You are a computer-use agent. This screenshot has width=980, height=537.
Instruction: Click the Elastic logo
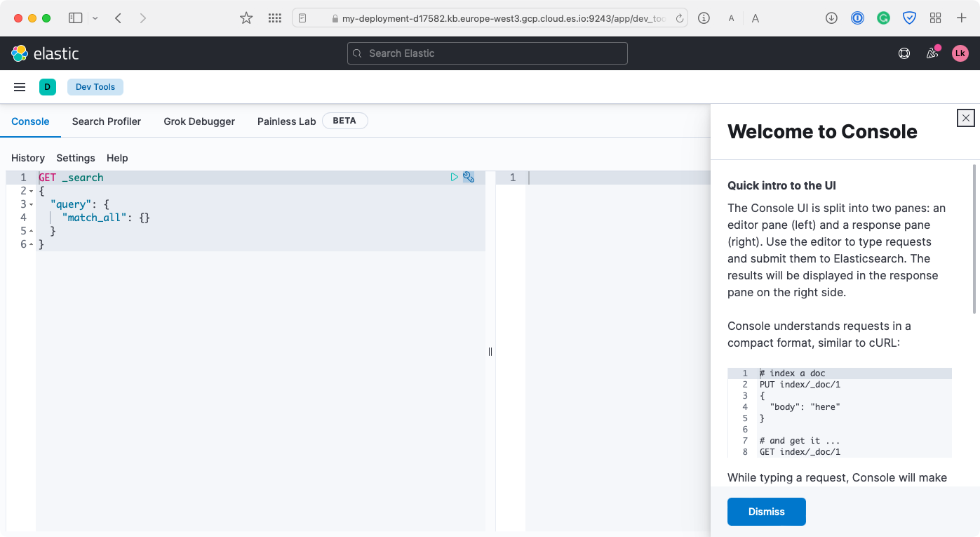[45, 53]
